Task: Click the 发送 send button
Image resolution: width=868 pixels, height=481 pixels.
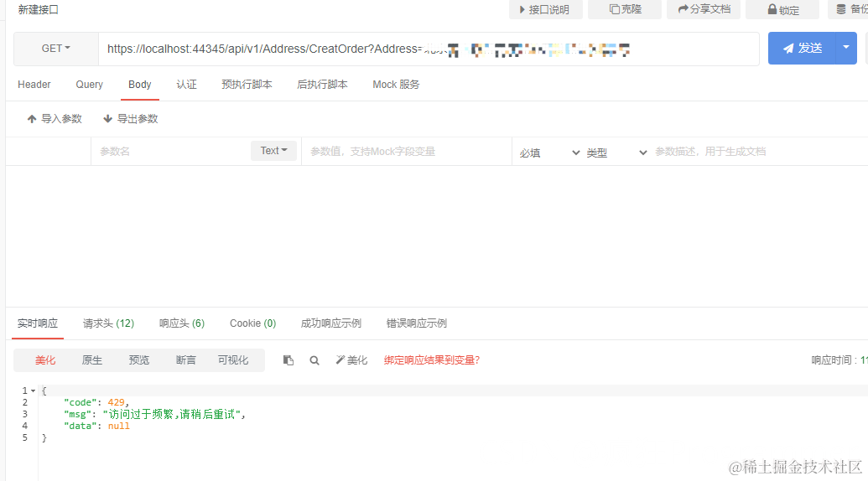Action: [x=802, y=48]
